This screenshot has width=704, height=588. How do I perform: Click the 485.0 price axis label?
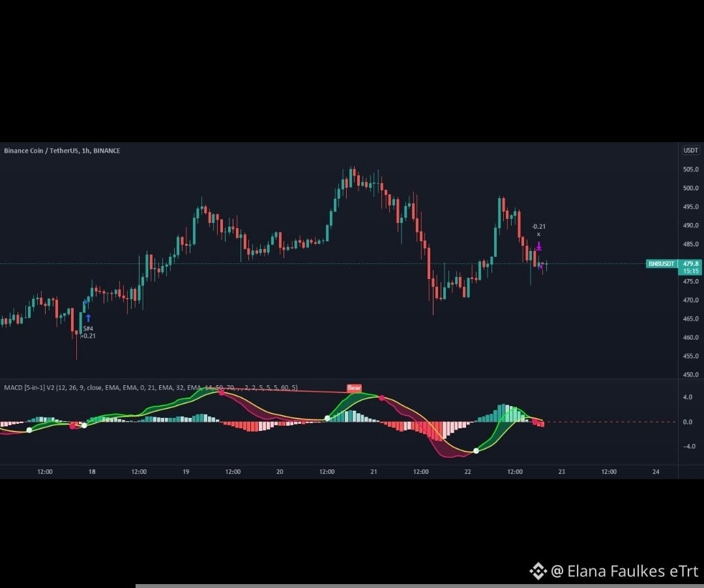(690, 244)
